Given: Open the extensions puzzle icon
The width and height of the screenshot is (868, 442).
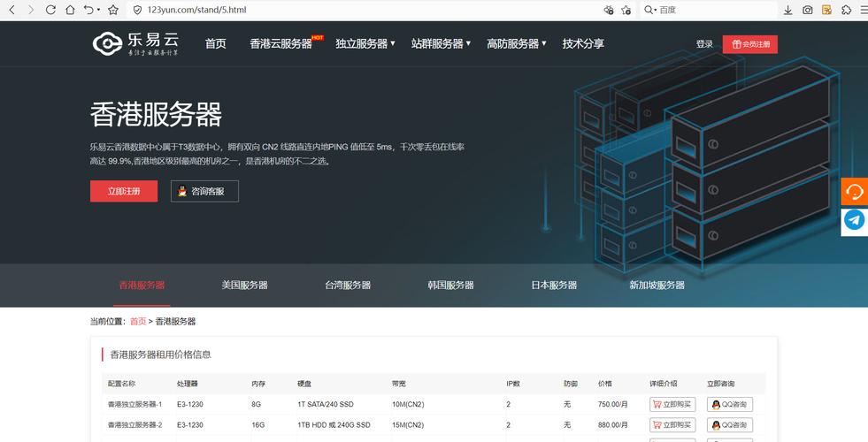Looking at the screenshot, I should 847,10.
